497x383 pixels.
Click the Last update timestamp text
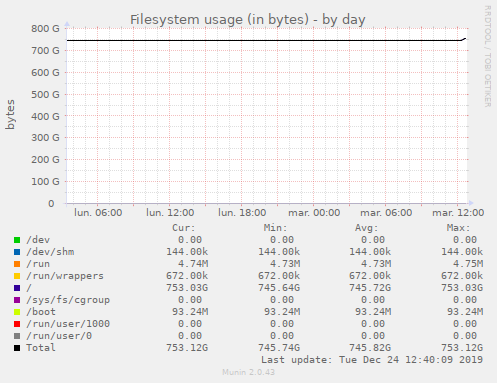372,360
